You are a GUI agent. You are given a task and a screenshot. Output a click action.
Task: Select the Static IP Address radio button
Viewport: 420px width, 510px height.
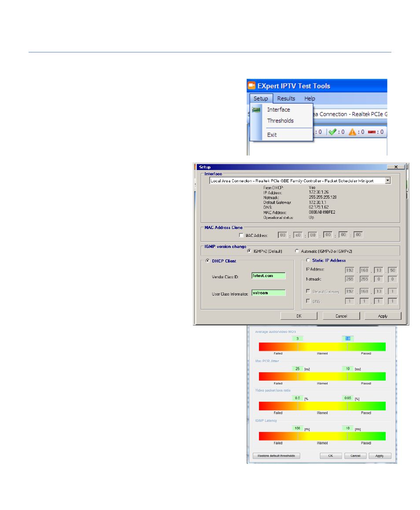(x=308, y=260)
